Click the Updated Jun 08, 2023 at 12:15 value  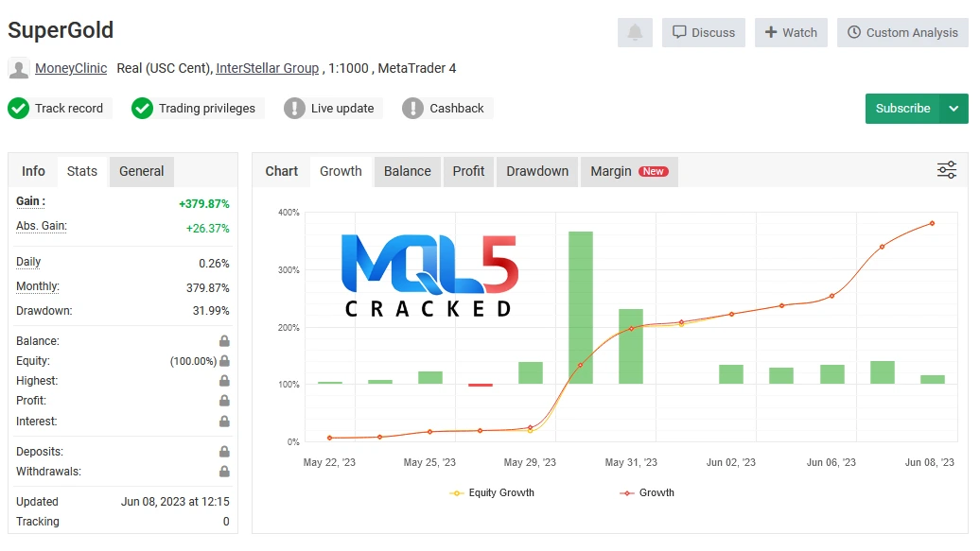pyautogui.click(x=175, y=502)
